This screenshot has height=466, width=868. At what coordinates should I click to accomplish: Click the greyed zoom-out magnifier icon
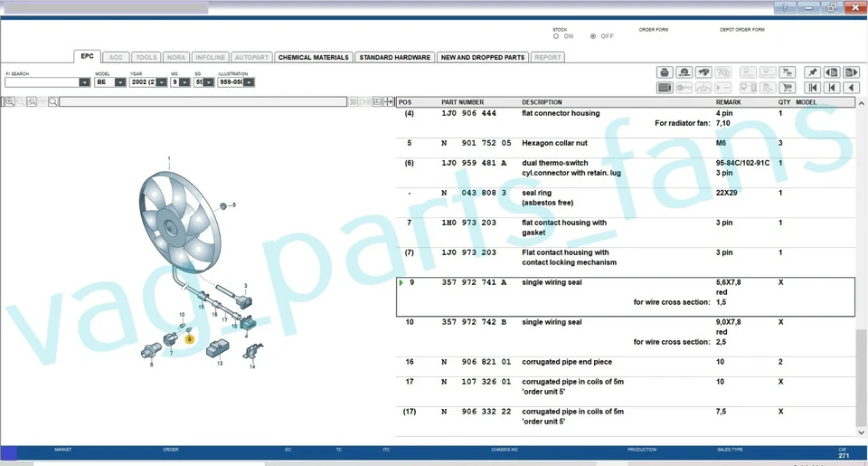click(x=21, y=102)
